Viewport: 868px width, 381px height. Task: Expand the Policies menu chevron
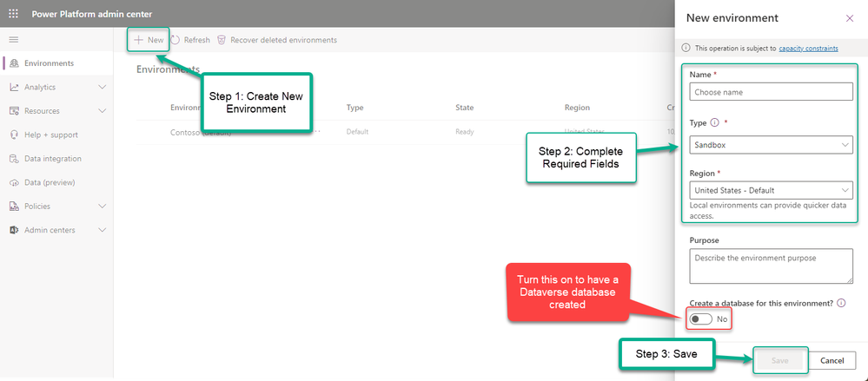coord(102,206)
